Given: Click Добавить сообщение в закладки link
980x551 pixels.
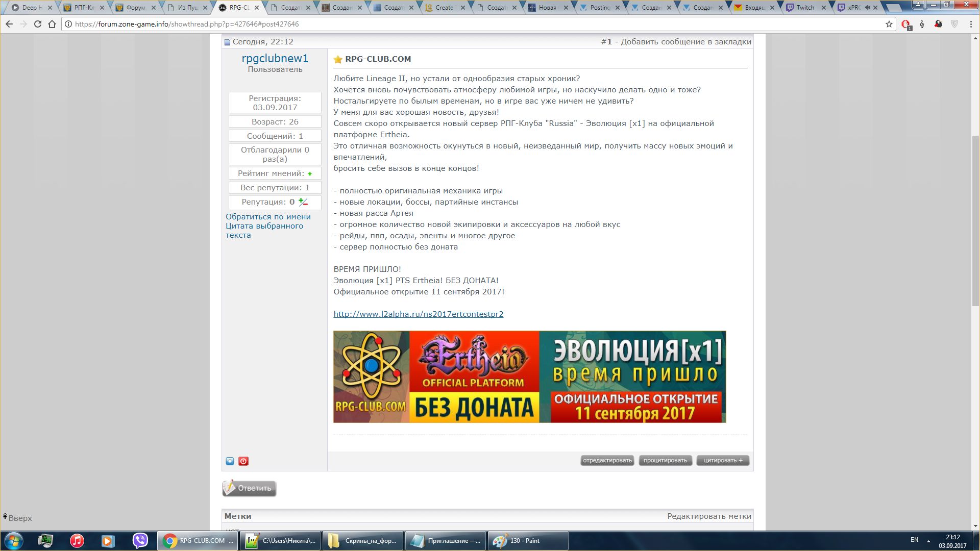Looking at the screenshot, I should (x=686, y=42).
